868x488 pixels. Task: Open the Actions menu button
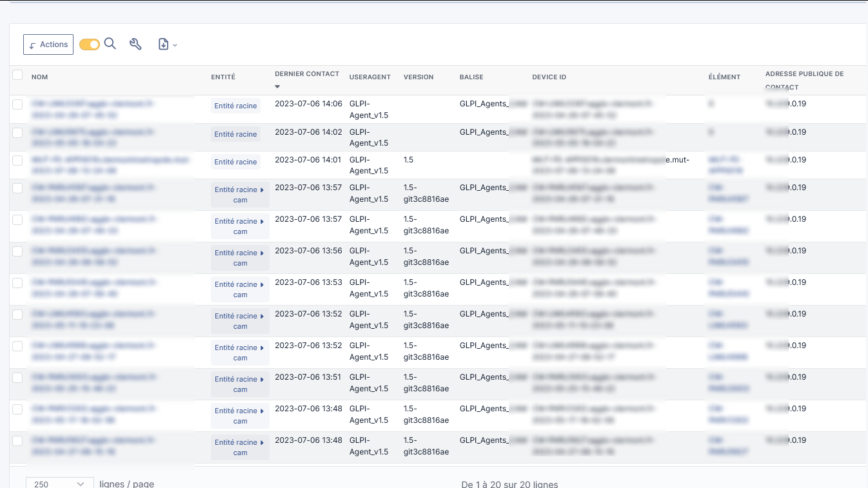(48, 44)
